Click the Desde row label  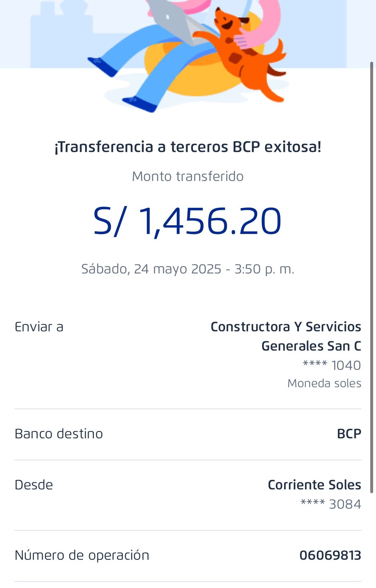tap(34, 485)
